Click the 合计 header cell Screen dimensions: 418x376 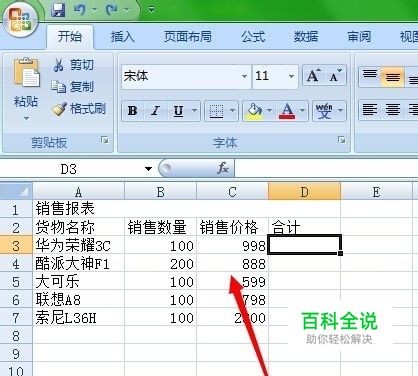(x=304, y=227)
